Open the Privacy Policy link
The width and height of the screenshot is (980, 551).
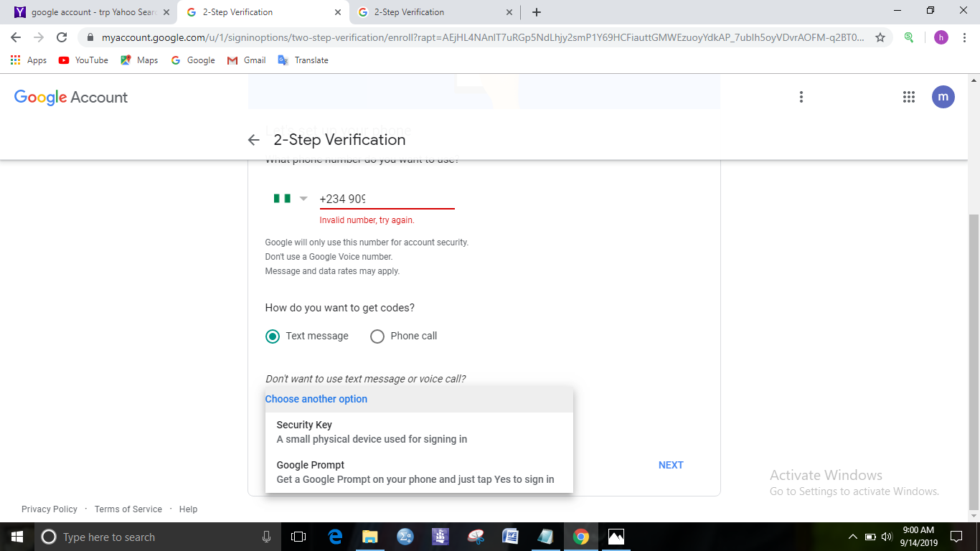point(50,509)
